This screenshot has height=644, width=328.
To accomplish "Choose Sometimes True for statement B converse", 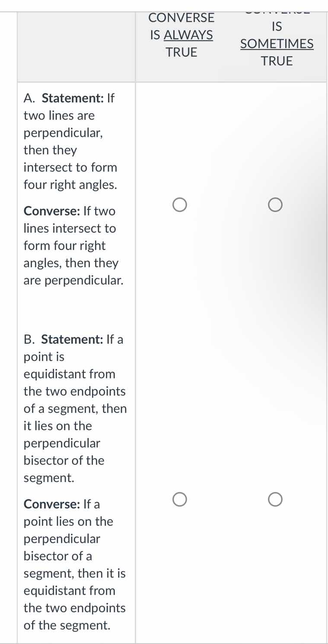I will pos(276,500).
